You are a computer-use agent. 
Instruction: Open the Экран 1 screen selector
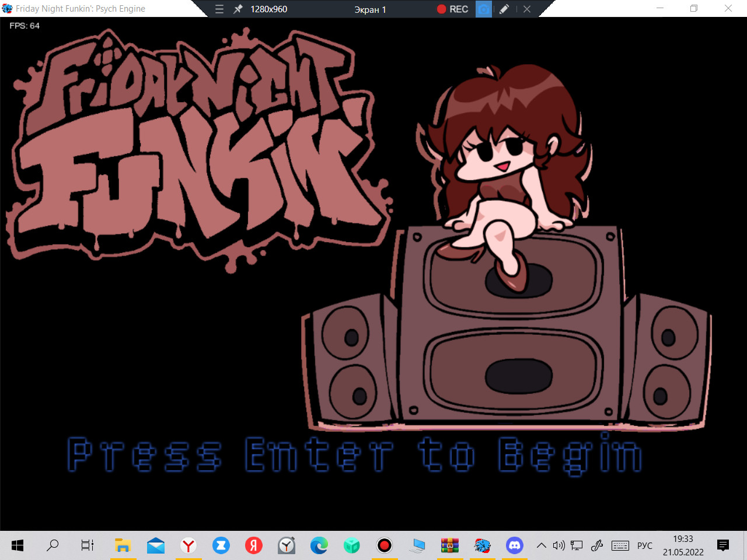coord(371,9)
